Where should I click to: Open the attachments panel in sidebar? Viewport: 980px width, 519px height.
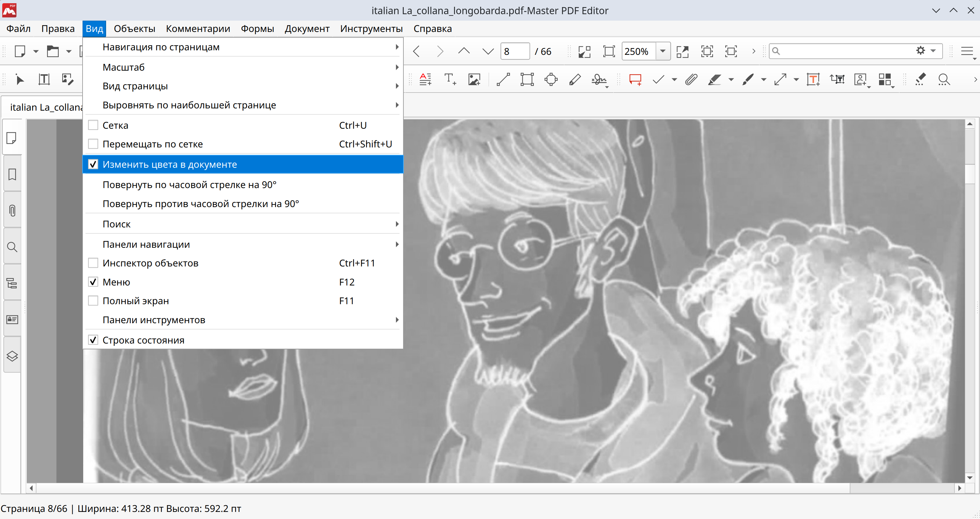(x=12, y=210)
